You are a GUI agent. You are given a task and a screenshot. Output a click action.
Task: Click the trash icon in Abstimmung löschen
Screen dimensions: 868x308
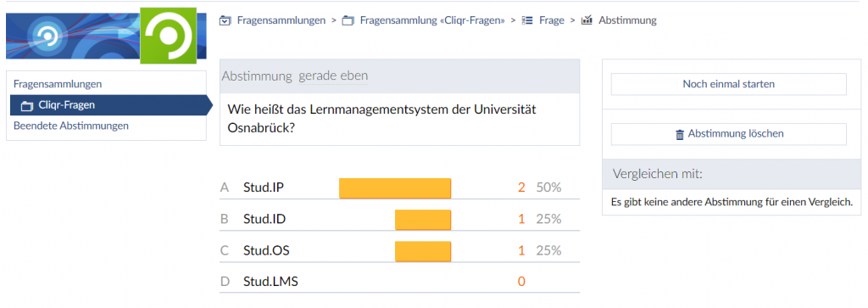pyautogui.click(x=680, y=135)
